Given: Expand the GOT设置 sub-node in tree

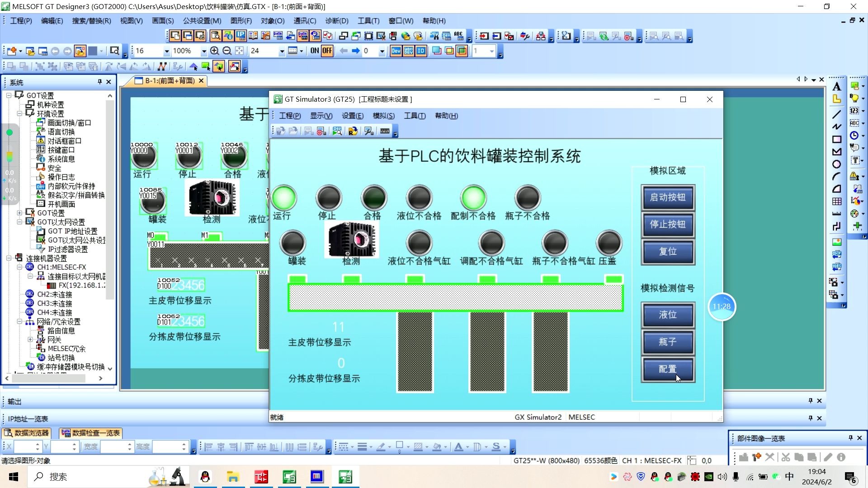Looking at the screenshot, I should 19,213.
